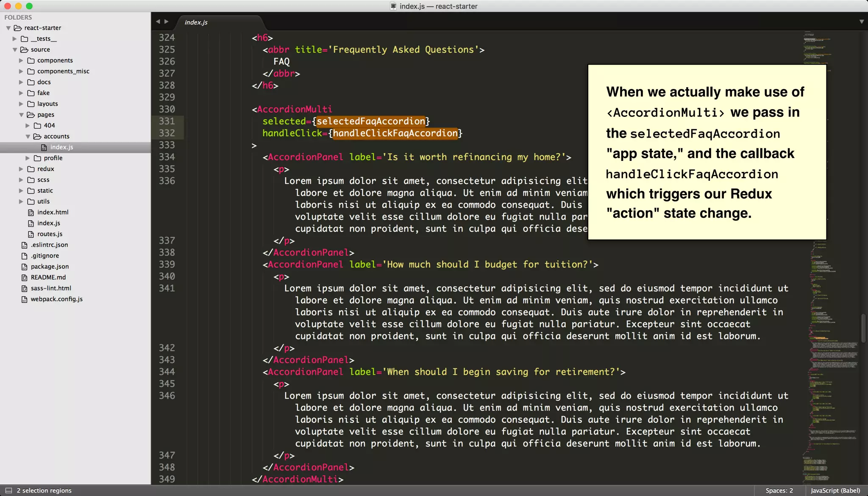The width and height of the screenshot is (868, 496).
Task: Collapse the pages folder arrow
Action: tap(21, 115)
